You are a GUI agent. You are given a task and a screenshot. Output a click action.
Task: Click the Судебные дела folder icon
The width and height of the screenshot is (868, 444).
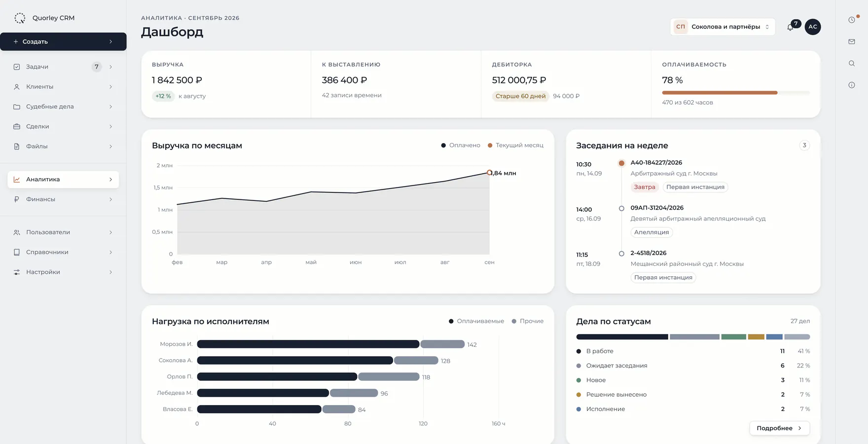click(x=17, y=107)
